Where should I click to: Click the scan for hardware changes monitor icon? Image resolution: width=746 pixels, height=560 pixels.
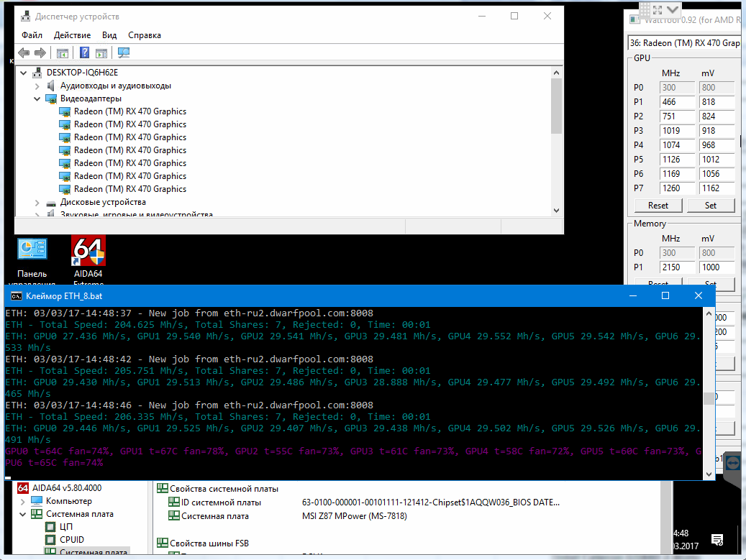pos(123,52)
